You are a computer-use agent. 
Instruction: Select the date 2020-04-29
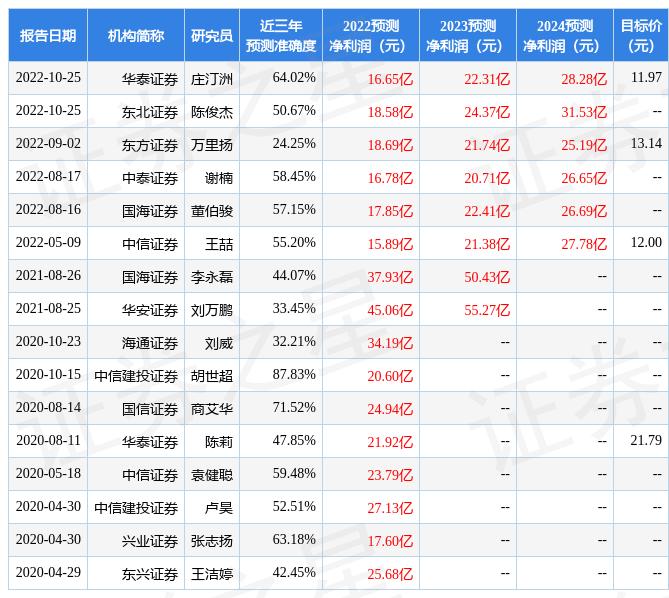coord(48,572)
